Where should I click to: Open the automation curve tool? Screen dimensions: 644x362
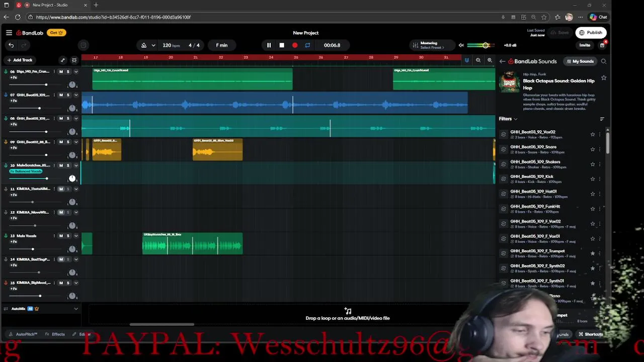point(63,60)
